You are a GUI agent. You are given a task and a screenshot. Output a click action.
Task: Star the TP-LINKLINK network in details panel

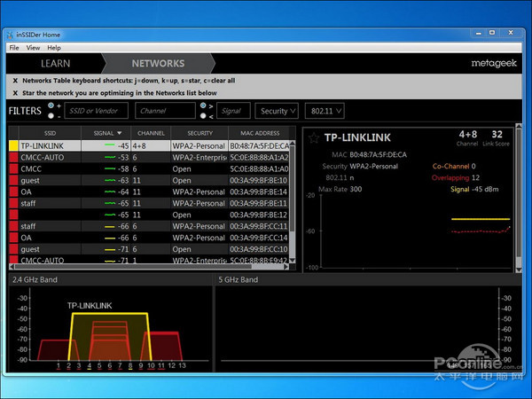313,138
